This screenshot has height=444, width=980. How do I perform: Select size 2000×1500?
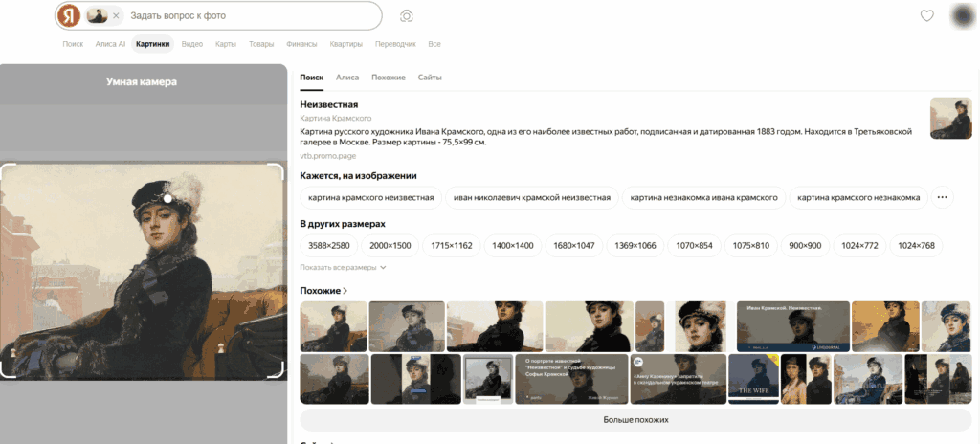pyautogui.click(x=390, y=246)
